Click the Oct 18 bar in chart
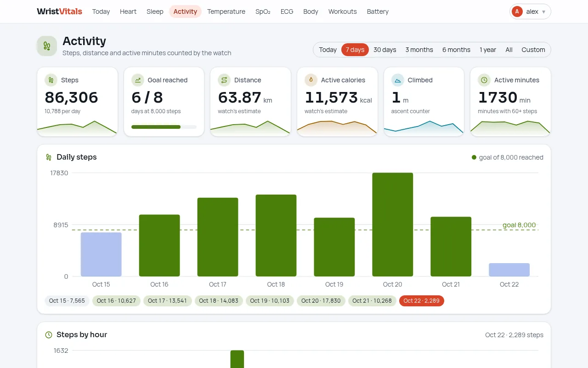Image resolution: width=588 pixels, height=368 pixels. pos(276,236)
